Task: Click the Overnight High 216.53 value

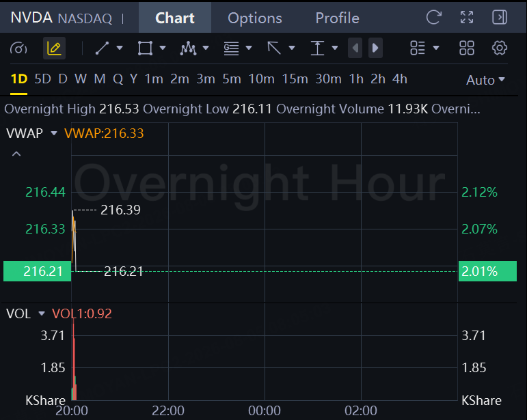Action: pos(119,109)
